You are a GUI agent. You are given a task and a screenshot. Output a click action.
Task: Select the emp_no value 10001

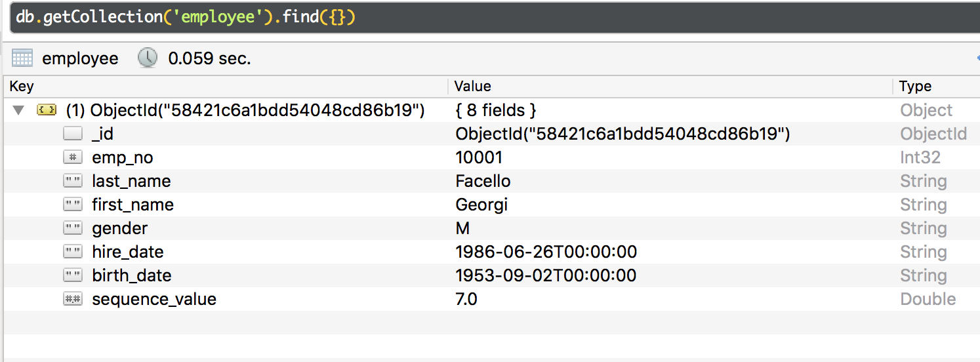point(479,157)
